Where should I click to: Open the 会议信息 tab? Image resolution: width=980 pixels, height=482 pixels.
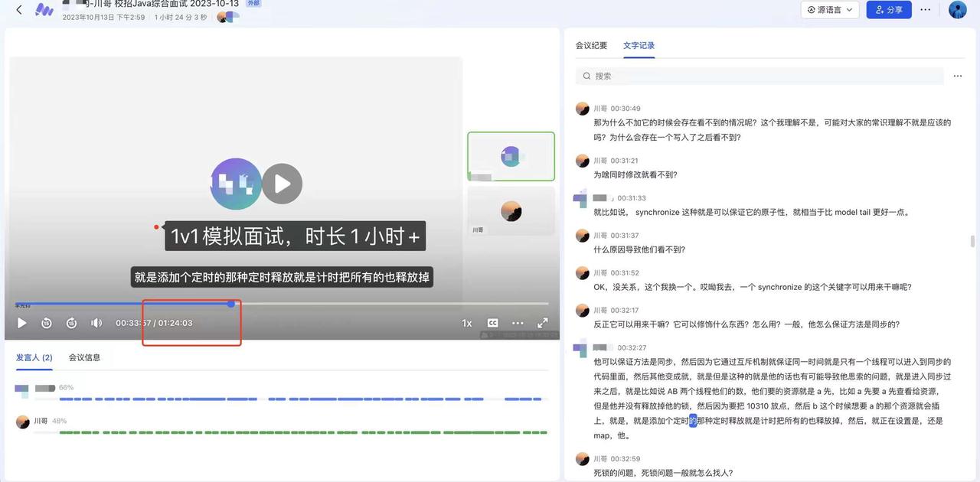click(x=84, y=357)
